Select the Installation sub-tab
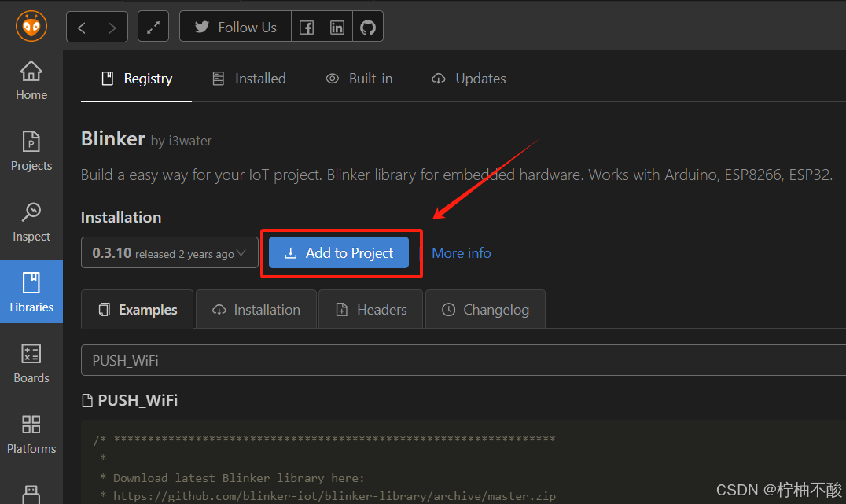Viewport: 846px width, 504px height. click(256, 309)
